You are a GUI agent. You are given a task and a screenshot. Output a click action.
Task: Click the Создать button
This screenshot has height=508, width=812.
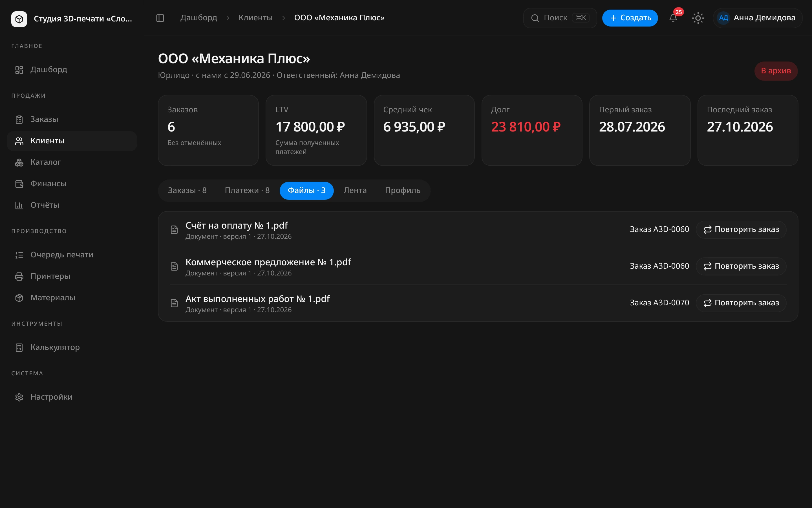point(630,18)
